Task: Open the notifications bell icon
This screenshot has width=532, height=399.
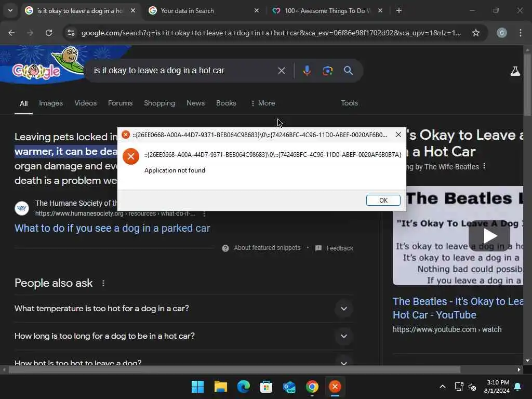Action: 518,387
